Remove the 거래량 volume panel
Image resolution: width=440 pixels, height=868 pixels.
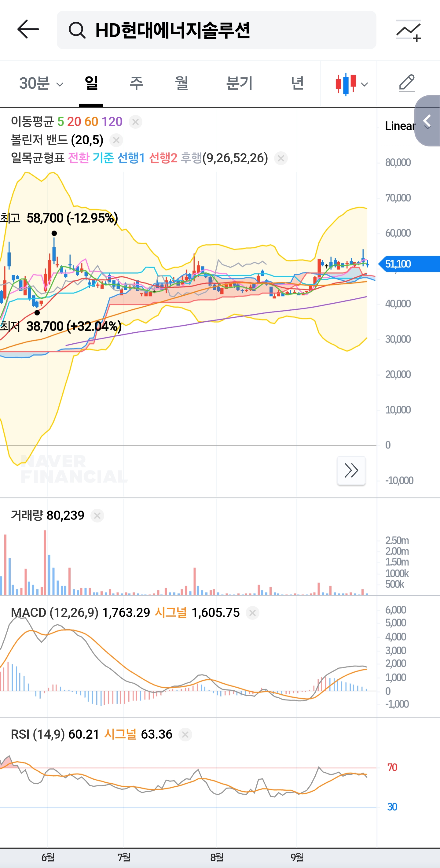pos(97,515)
